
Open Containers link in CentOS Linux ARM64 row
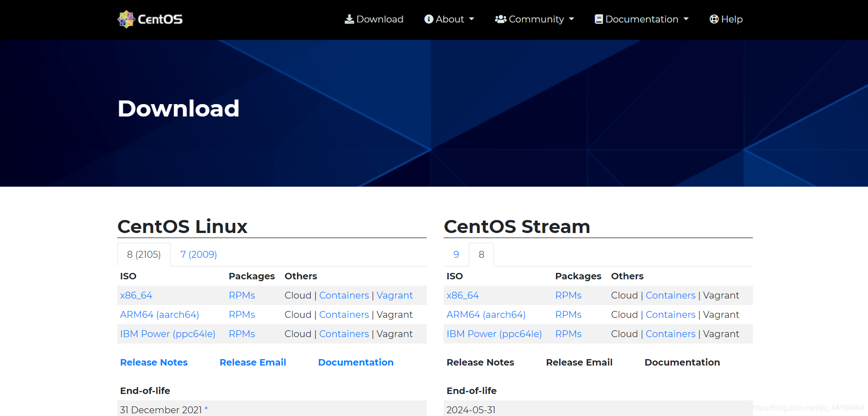coord(344,315)
